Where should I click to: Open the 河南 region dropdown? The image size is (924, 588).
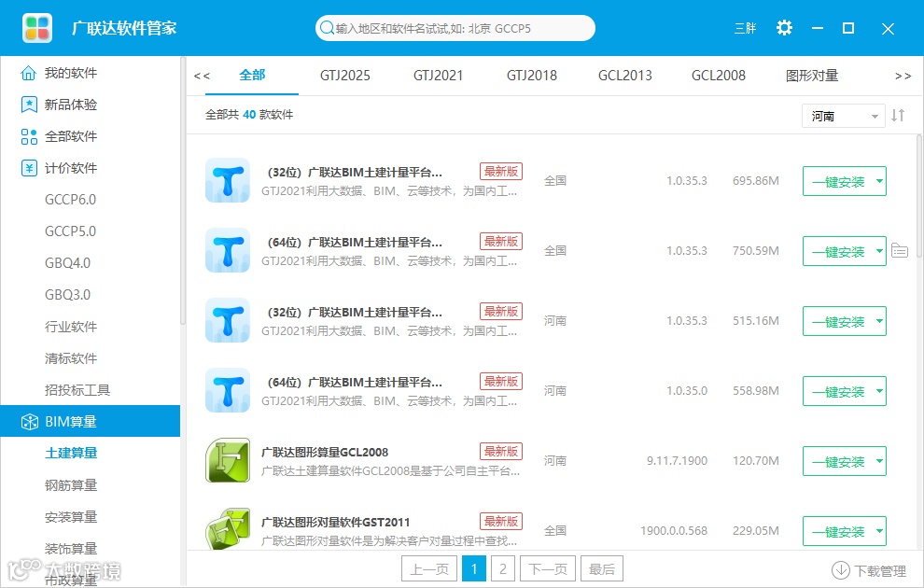(843, 116)
